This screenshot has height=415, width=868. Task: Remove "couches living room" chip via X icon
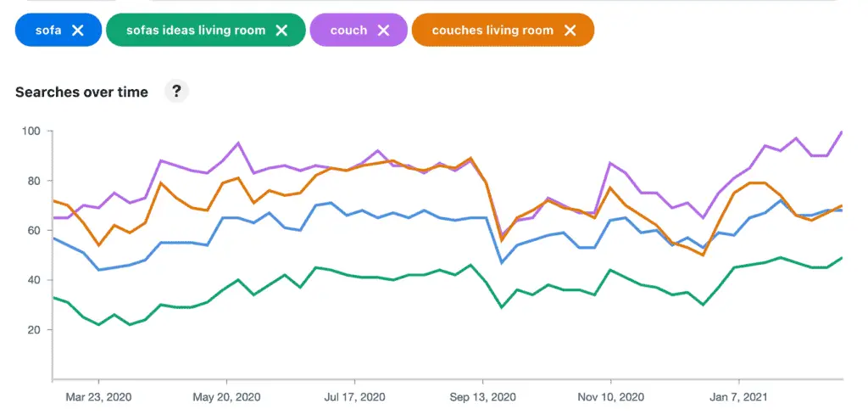click(570, 30)
